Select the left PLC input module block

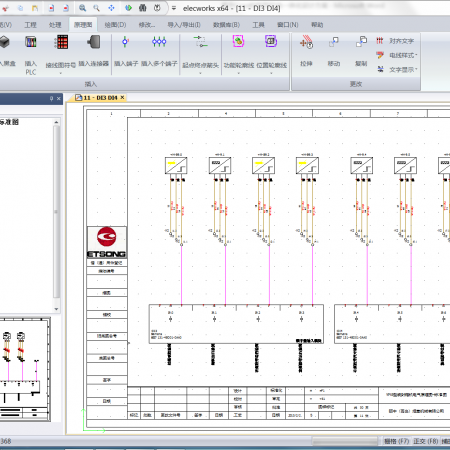tap(236, 324)
